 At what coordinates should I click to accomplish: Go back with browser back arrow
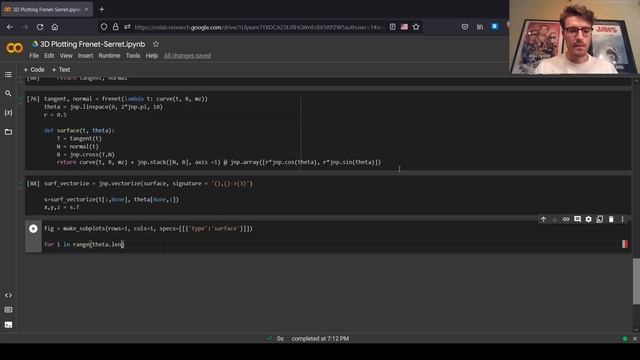click(x=10, y=27)
